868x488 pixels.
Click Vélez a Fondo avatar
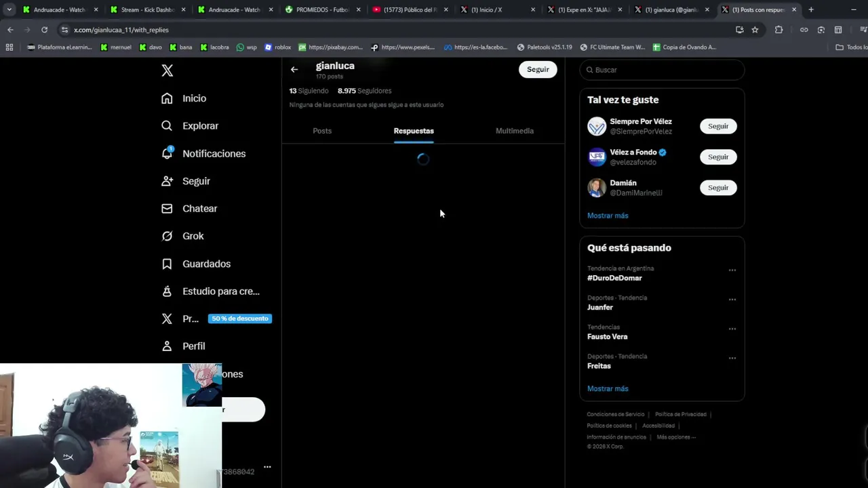pos(597,157)
